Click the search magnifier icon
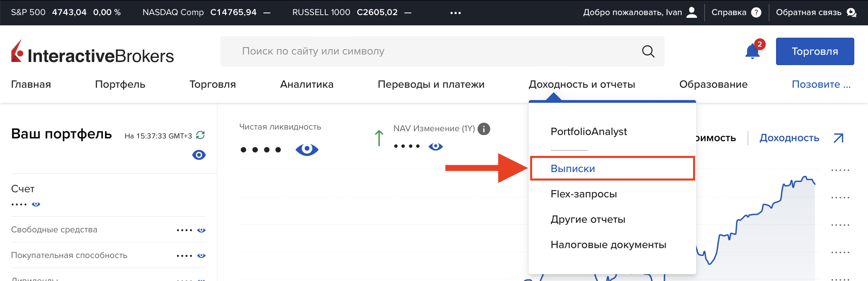868x281 pixels. 648,51
